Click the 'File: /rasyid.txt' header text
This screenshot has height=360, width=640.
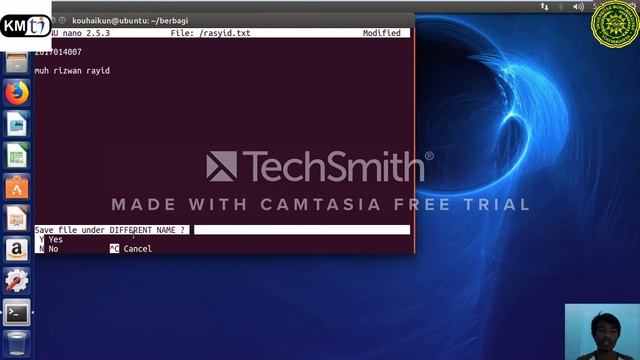pos(211,33)
